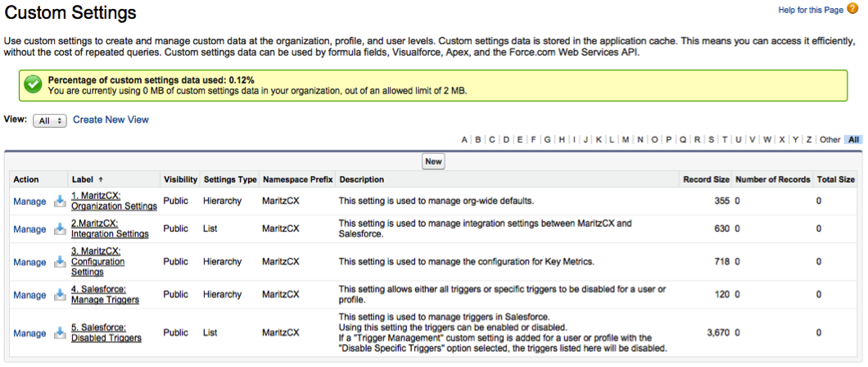This screenshot has height=367, width=868.
Task: Click the Description column header
Action: click(x=361, y=179)
